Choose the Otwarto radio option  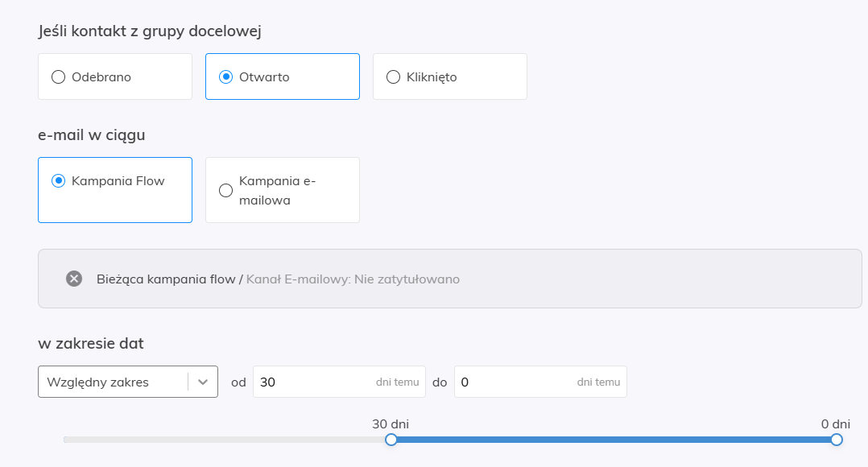pos(226,77)
